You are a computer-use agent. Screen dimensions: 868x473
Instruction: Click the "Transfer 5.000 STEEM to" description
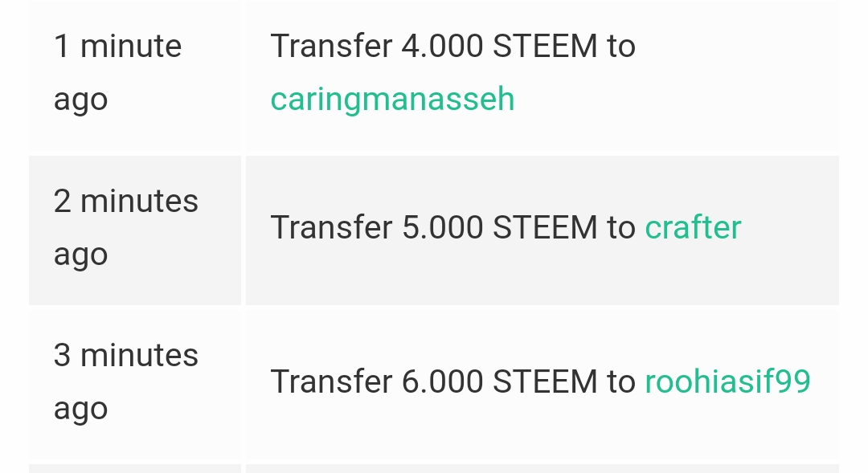[x=452, y=227]
